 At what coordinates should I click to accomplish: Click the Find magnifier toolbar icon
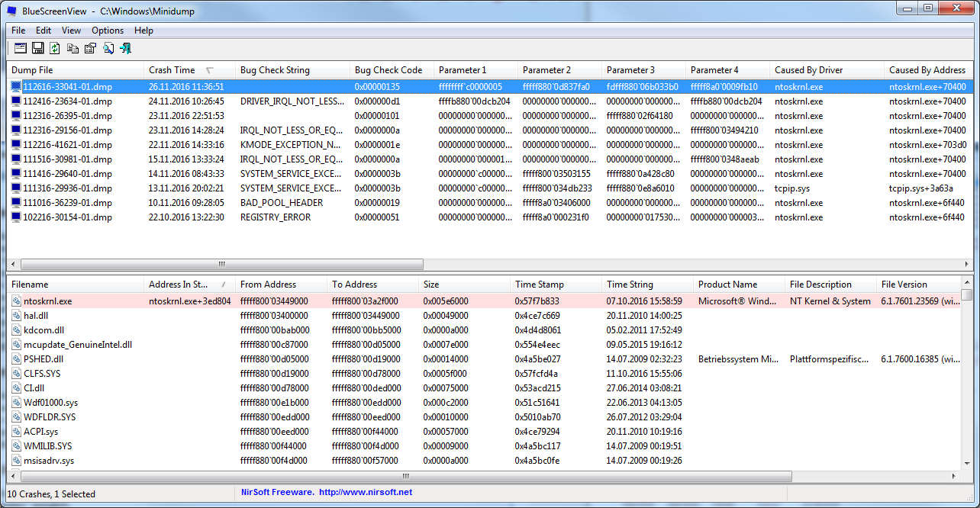pyautogui.click(x=108, y=48)
